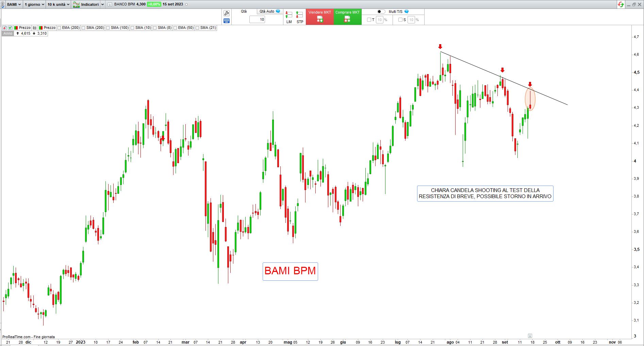Click the blue keyboard shortcuts icon
Viewport: 644px width, 346px height.
227,21
